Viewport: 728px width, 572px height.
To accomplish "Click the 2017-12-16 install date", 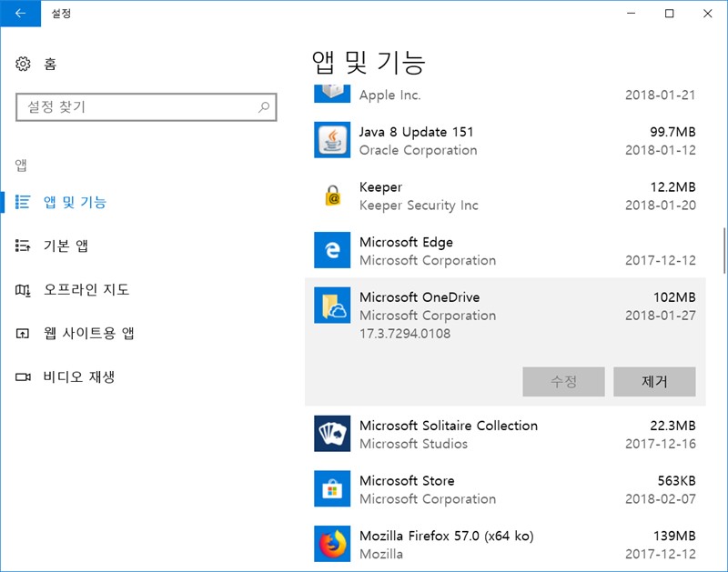I will pos(661,444).
